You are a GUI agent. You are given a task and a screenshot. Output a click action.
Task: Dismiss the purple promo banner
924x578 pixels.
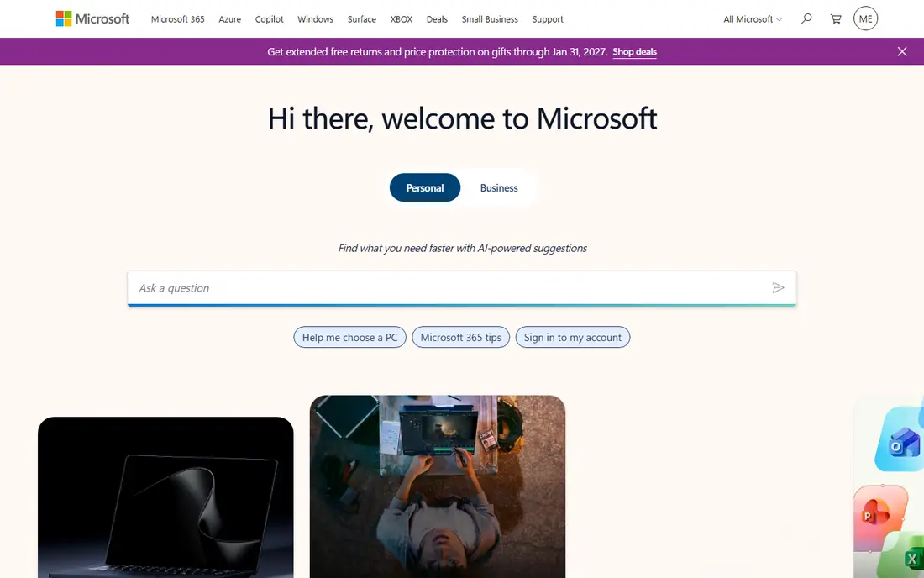coord(902,51)
